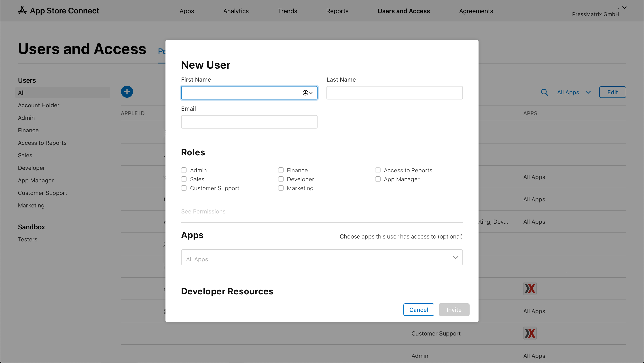
Task: Select Testers under Sandbox sidebar
Action: [x=28, y=239]
